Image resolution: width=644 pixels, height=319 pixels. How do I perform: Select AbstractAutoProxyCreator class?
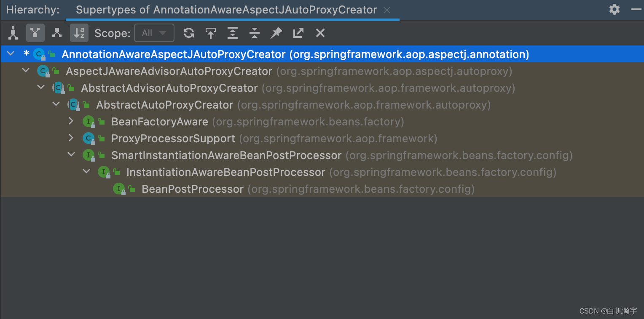click(x=165, y=105)
